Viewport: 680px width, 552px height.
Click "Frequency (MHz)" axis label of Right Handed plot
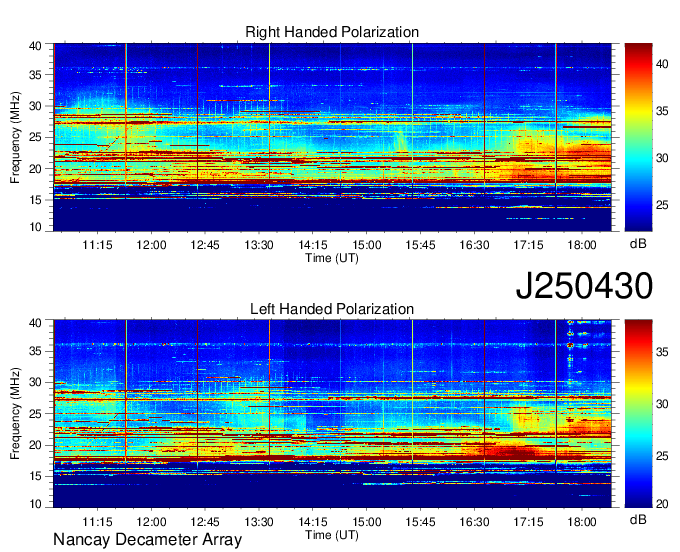click(15, 137)
